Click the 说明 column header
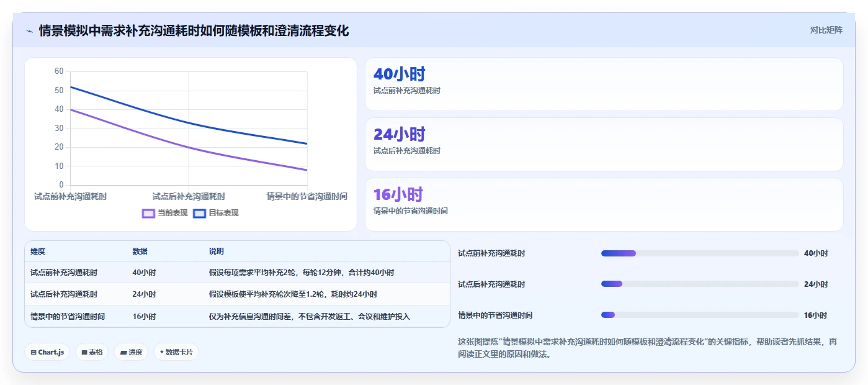The width and height of the screenshot is (868, 385). click(x=217, y=251)
